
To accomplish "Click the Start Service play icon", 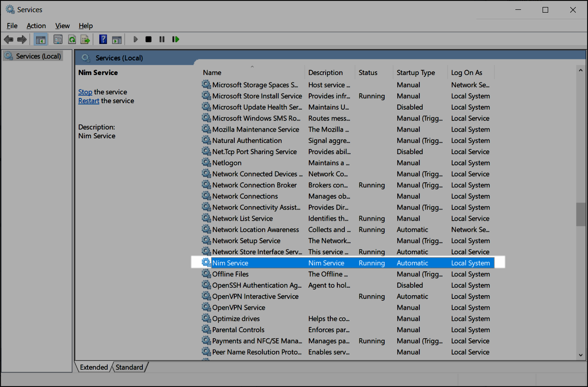I will click(x=135, y=39).
